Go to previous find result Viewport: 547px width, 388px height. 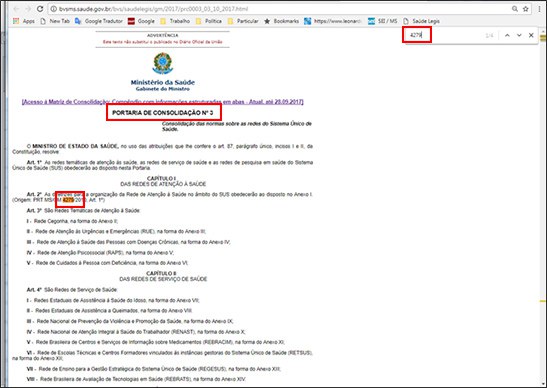click(x=507, y=35)
